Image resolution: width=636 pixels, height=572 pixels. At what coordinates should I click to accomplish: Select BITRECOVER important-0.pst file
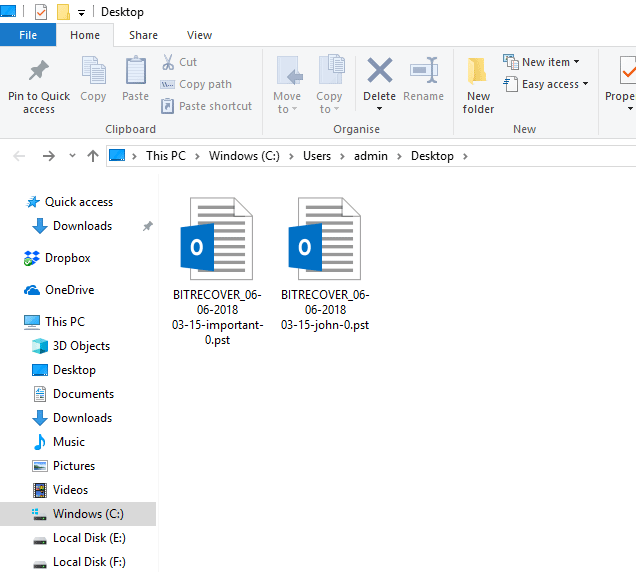(x=217, y=271)
